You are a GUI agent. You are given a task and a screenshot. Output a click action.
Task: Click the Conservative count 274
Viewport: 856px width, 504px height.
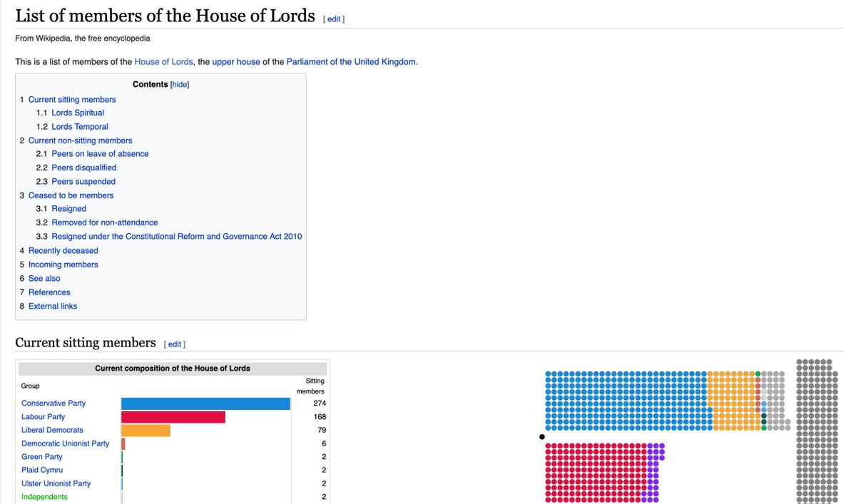[x=320, y=403]
